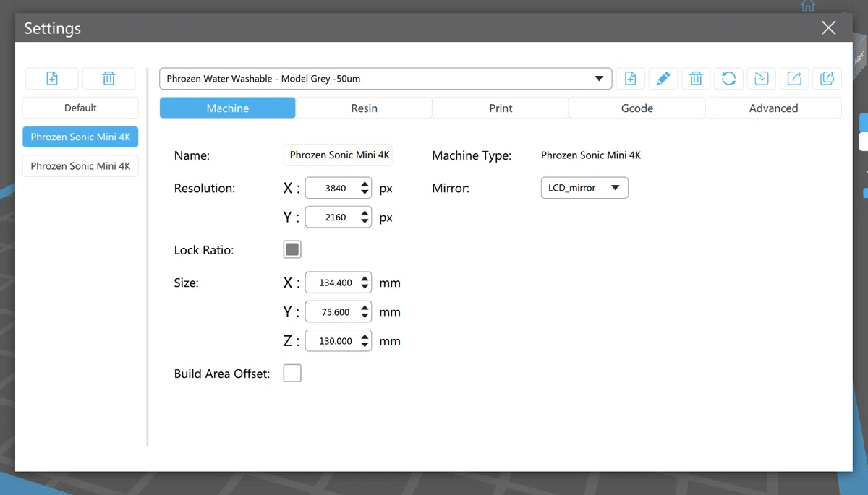The image size is (868, 495).
Task: Switch to the Resin tab
Action: click(x=364, y=108)
